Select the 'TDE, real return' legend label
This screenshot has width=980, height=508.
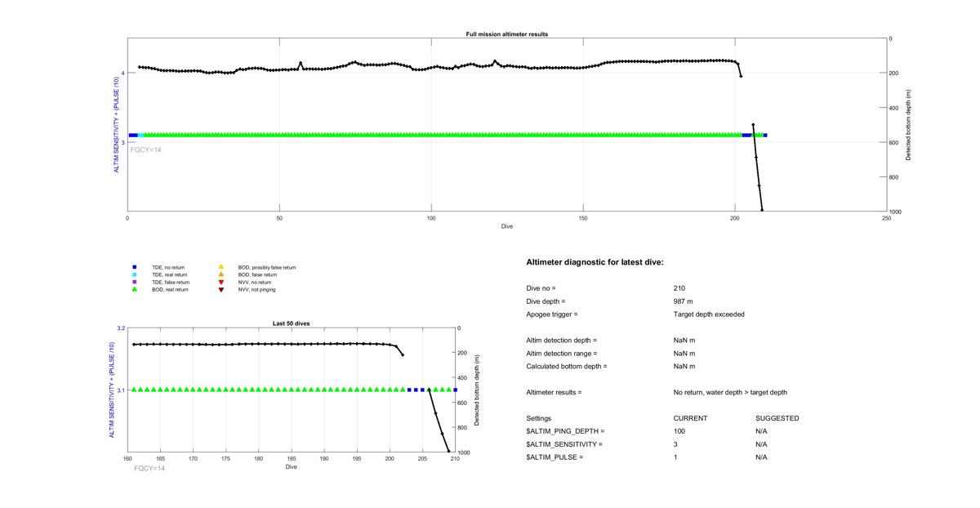point(168,274)
